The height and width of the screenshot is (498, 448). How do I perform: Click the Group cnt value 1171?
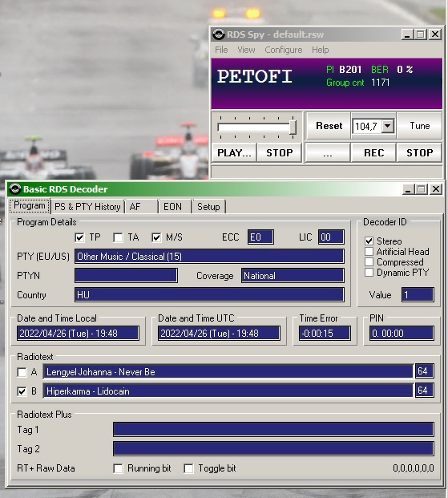[x=380, y=83]
